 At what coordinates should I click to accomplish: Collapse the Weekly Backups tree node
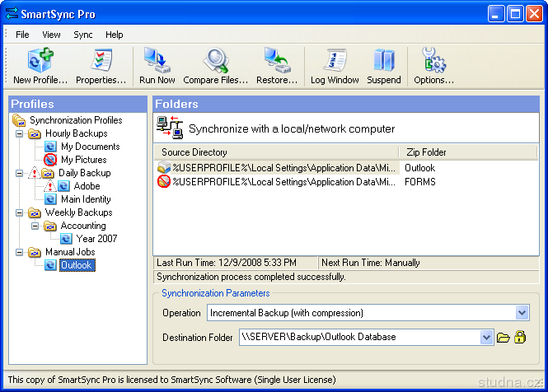20,212
